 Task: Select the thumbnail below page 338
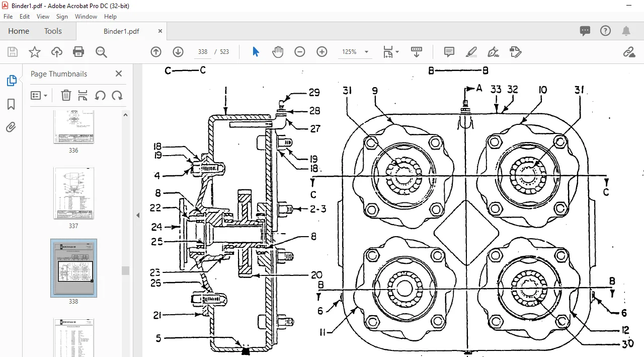[73, 337]
